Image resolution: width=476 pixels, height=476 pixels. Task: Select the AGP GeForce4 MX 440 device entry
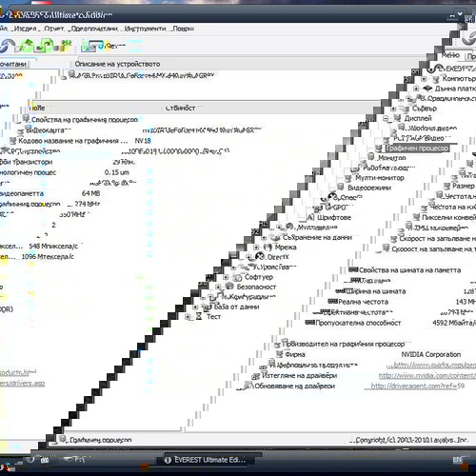(142, 75)
